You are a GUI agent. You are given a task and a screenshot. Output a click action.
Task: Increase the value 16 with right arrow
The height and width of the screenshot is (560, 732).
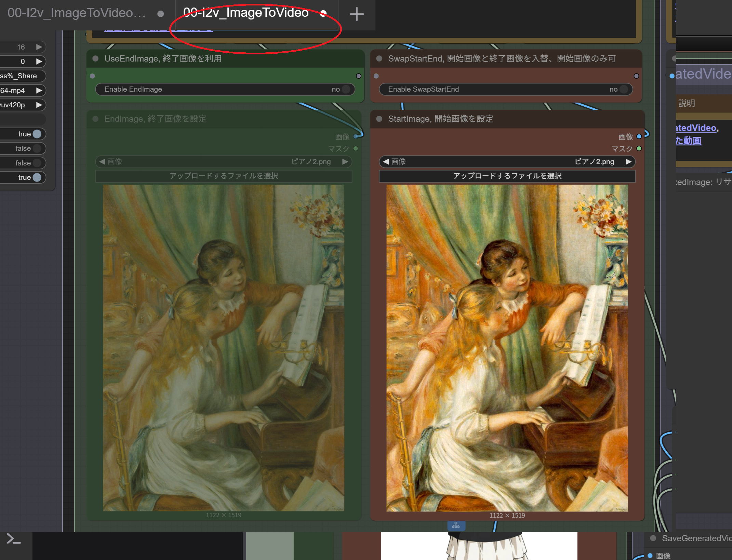click(39, 47)
